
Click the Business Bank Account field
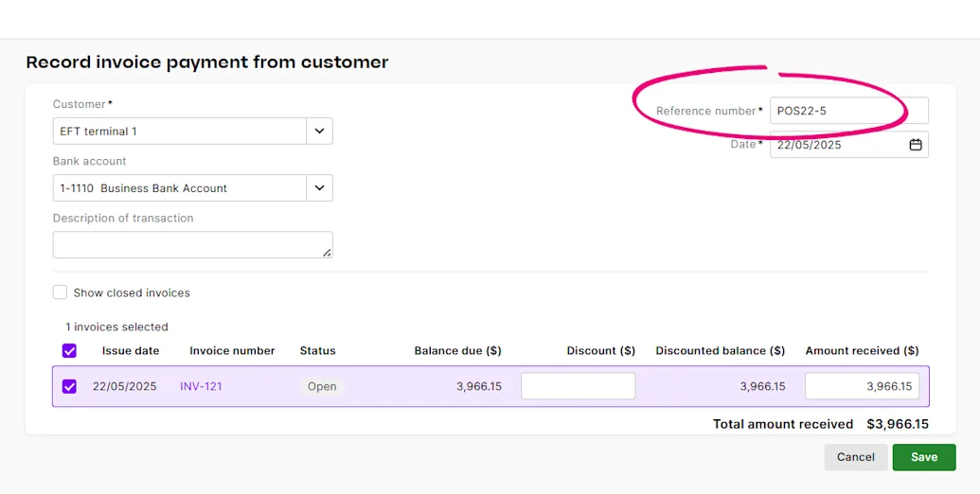[x=180, y=188]
